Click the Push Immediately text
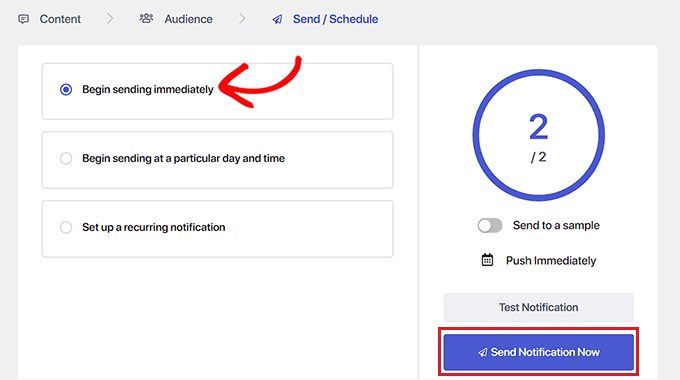680x380 pixels. click(551, 261)
